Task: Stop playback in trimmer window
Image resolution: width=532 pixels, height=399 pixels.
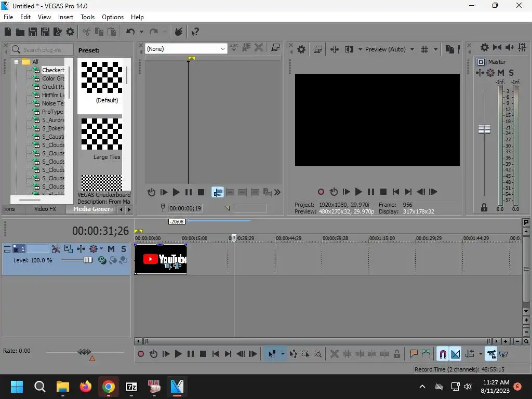Action: point(201,192)
